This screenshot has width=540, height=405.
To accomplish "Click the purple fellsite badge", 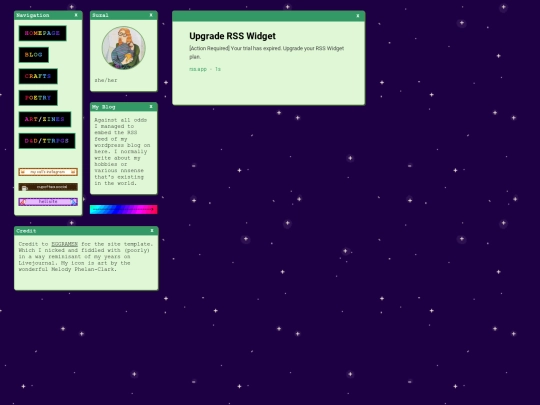I will click(48, 202).
